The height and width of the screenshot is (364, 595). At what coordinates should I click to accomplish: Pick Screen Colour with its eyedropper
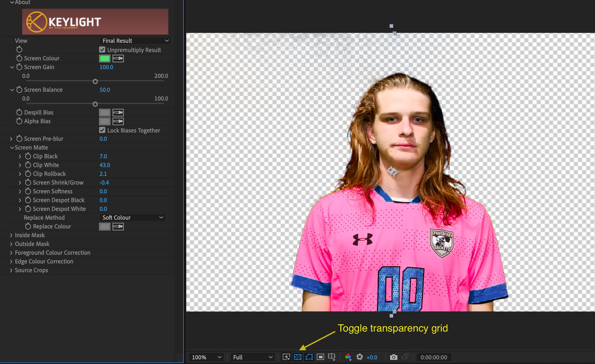click(x=118, y=59)
